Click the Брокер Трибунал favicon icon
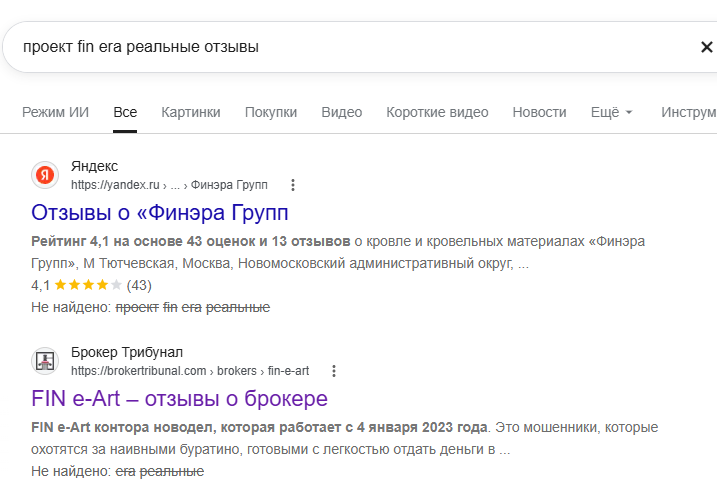The width and height of the screenshot is (717, 497). pos(45,361)
